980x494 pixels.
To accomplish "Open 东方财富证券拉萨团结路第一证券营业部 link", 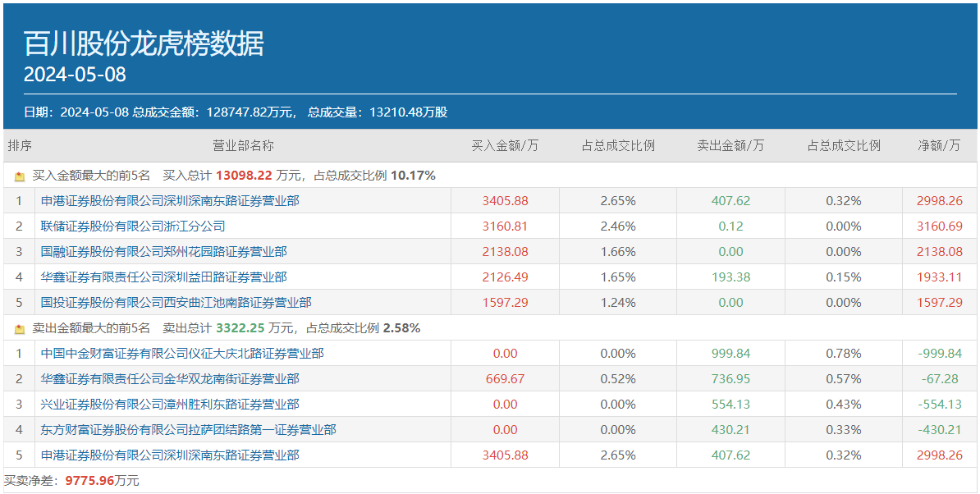I will pyautogui.click(x=188, y=430).
